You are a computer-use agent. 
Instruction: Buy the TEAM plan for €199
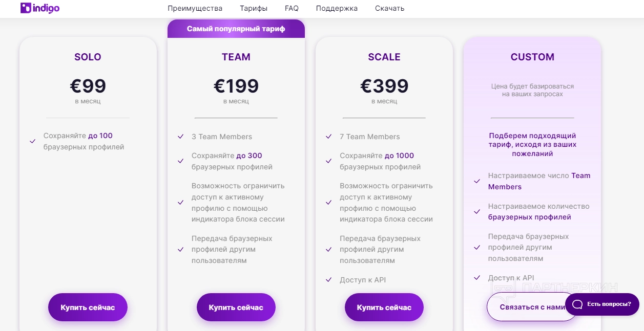[x=236, y=307]
